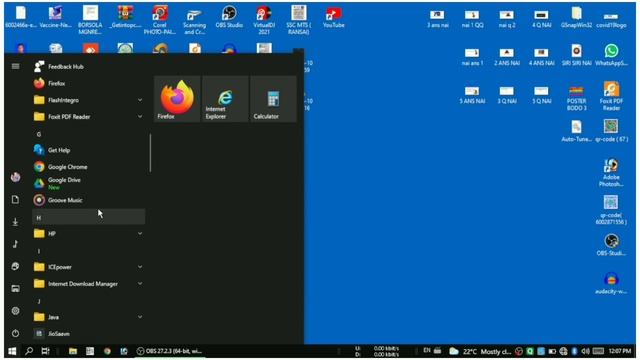Select the YouTube desktop shortcut
The height and width of the screenshot is (360, 640).
coord(333,17)
